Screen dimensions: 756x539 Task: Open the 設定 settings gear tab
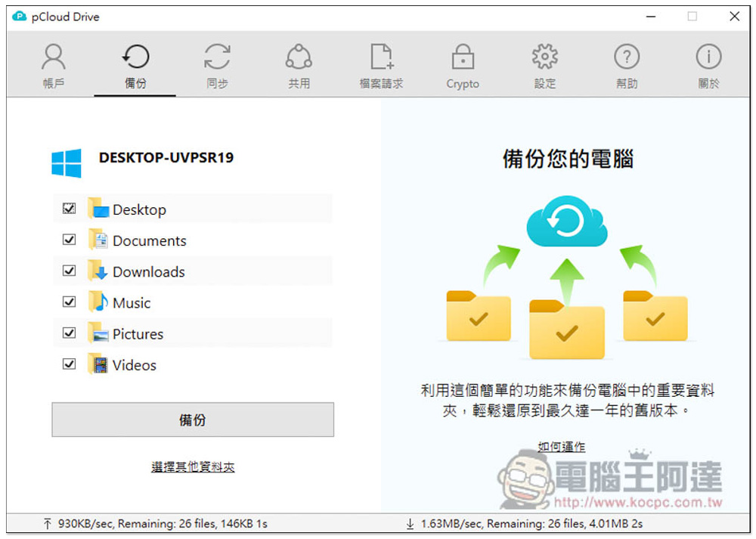(545, 66)
